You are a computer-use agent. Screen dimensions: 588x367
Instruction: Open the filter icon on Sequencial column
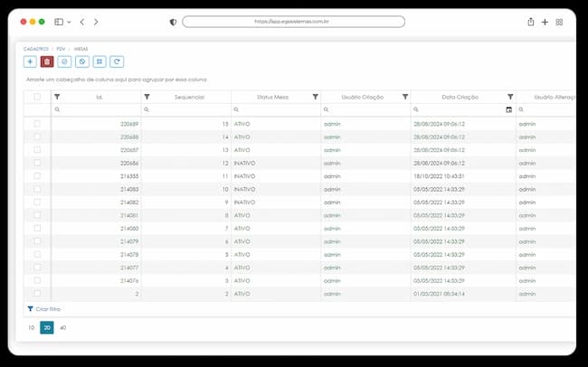pyautogui.click(x=147, y=97)
